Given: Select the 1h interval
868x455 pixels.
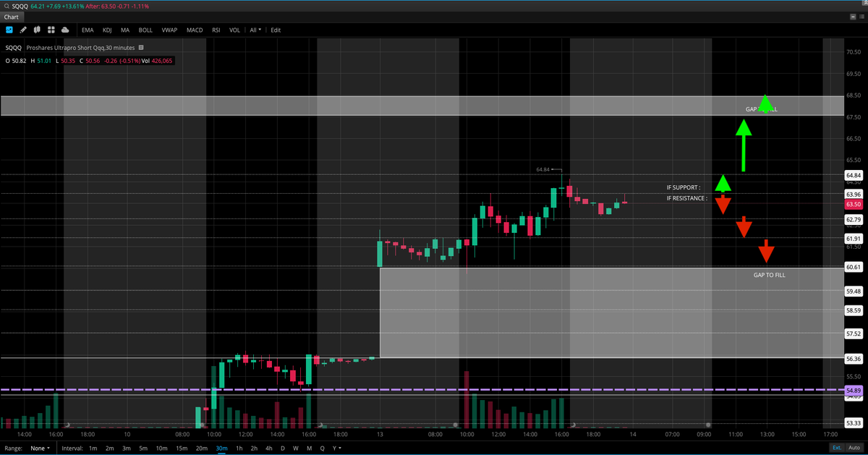Looking at the screenshot, I should [239, 448].
